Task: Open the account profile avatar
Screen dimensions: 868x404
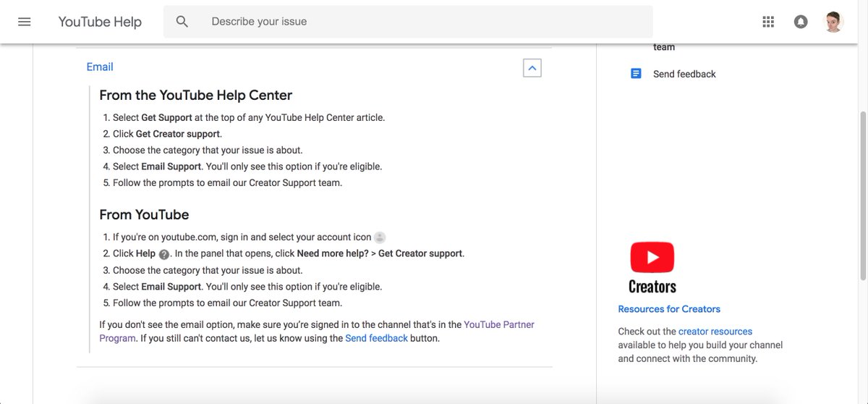Action: [834, 22]
